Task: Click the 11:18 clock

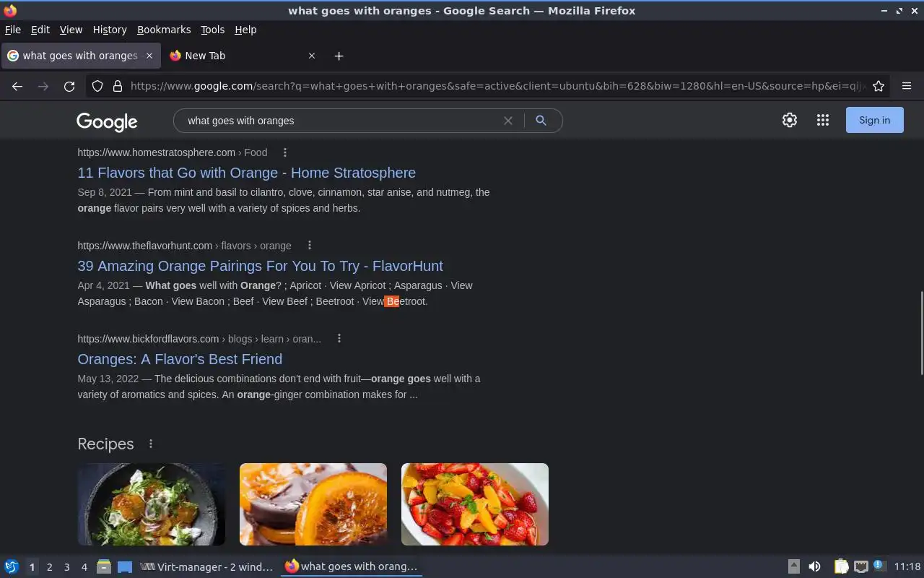Action: 907,566
